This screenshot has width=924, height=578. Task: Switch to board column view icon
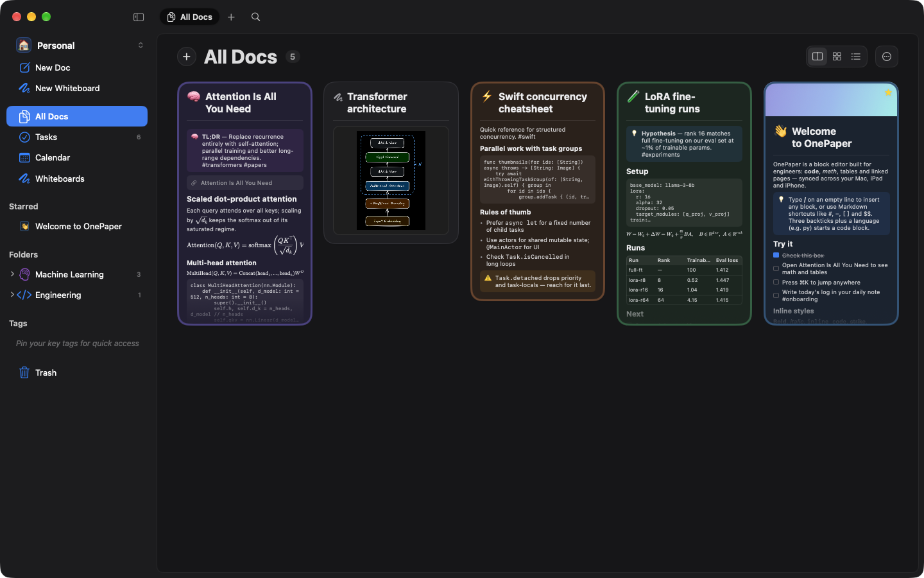(x=817, y=57)
